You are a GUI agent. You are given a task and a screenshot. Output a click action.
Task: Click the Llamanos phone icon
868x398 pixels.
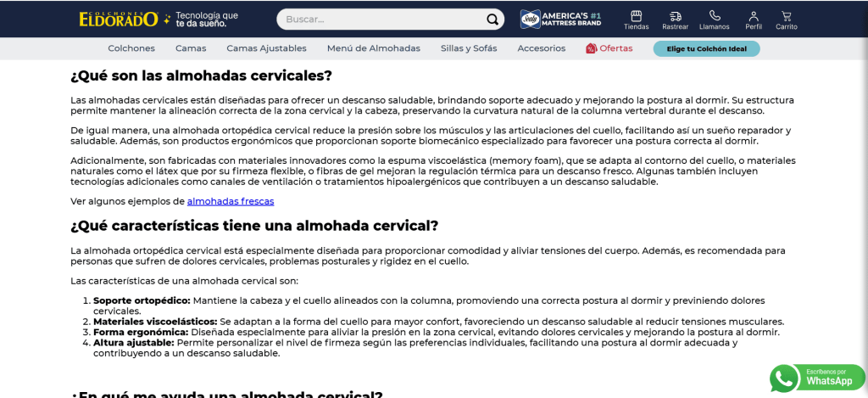click(x=714, y=16)
